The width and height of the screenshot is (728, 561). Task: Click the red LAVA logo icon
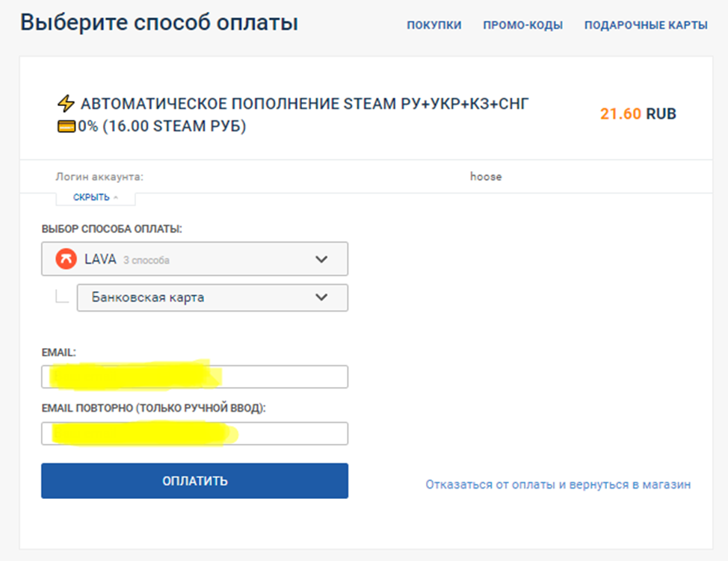click(67, 259)
